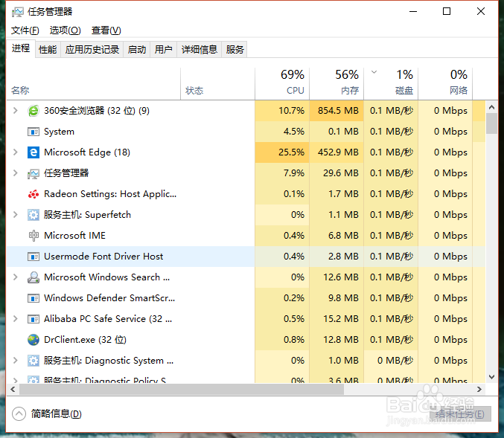Click the vertical scrollbar down arrow

(491, 377)
